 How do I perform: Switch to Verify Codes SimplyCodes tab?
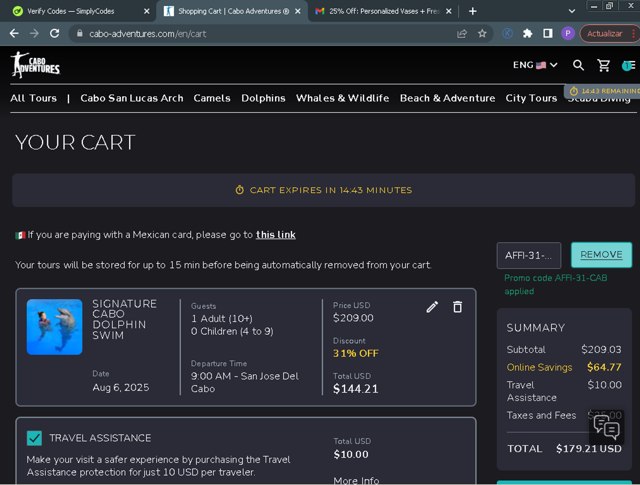coord(78,11)
